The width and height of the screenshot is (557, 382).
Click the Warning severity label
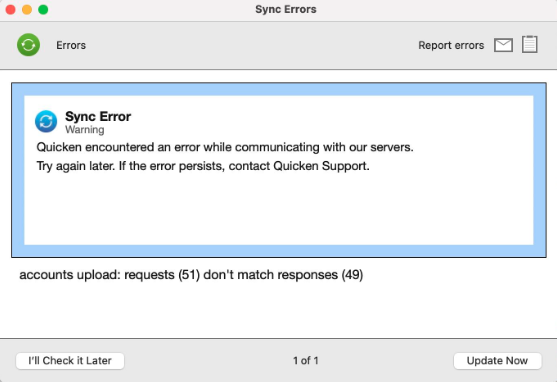pyautogui.click(x=85, y=129)
